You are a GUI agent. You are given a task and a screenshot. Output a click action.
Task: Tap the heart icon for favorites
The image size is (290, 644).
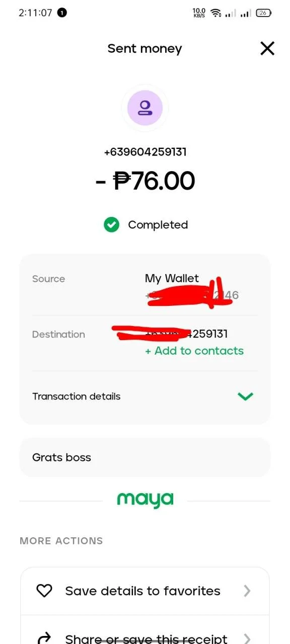coord(44,591)
